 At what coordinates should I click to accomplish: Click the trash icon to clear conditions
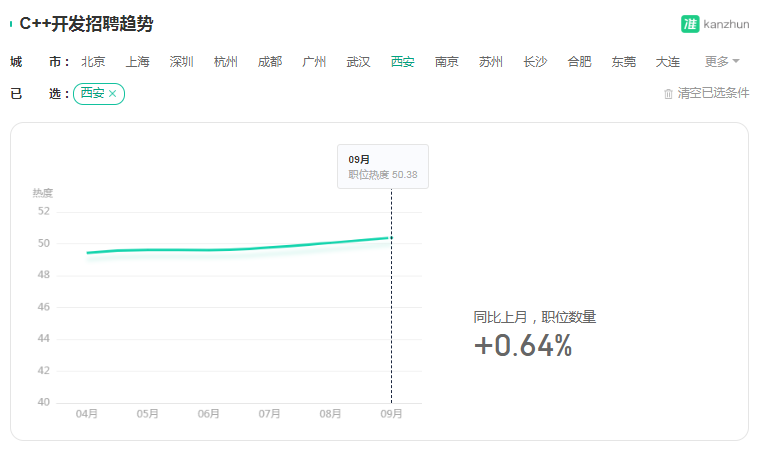(x=668, y=94)
